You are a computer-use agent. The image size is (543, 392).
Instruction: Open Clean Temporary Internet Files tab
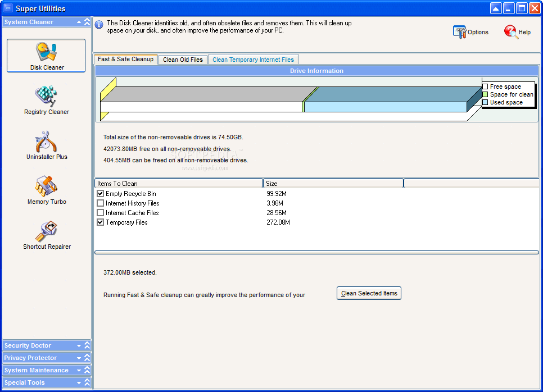pos(253,60)
